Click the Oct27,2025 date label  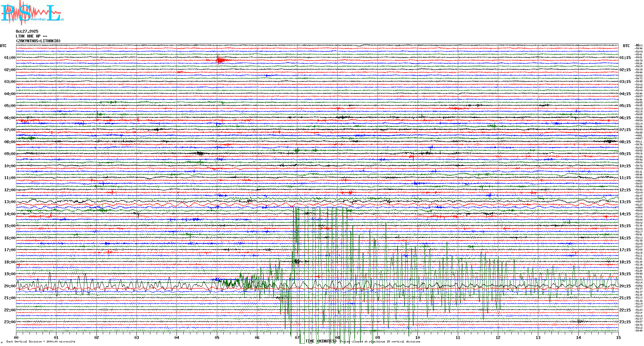27,31
